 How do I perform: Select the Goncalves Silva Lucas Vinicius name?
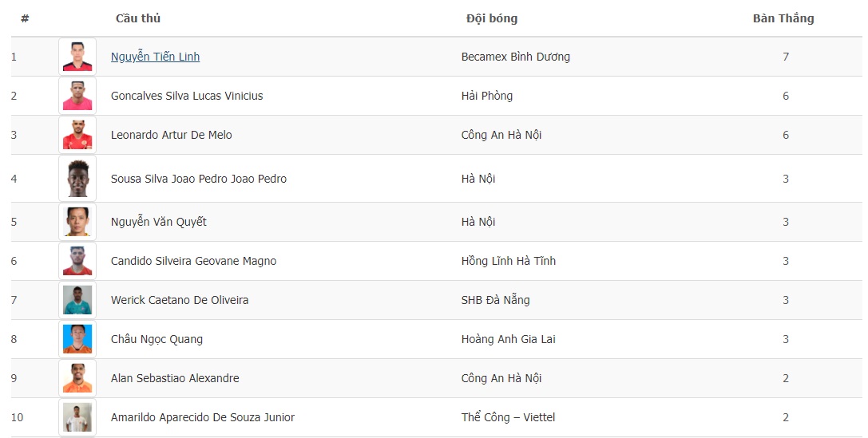point(187,96)
